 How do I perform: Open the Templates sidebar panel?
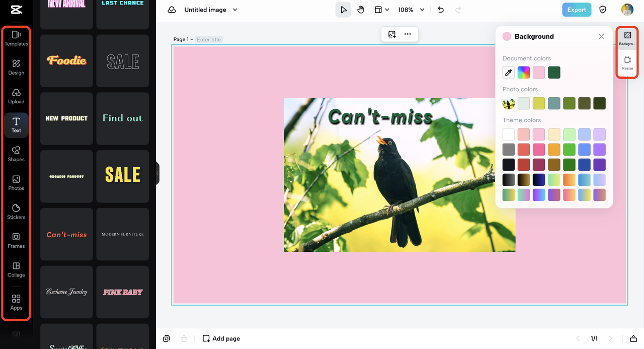(x=16, y=38)
